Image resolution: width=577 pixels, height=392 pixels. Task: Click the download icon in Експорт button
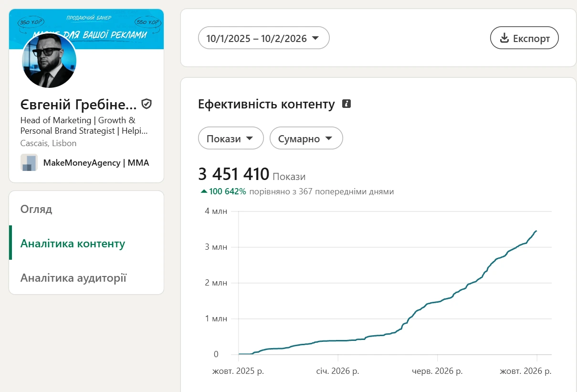pos(504,38)
